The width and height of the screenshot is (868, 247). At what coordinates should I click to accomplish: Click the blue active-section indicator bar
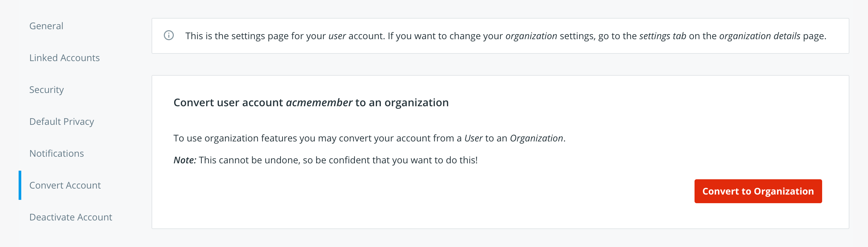(x=21, y=185)
